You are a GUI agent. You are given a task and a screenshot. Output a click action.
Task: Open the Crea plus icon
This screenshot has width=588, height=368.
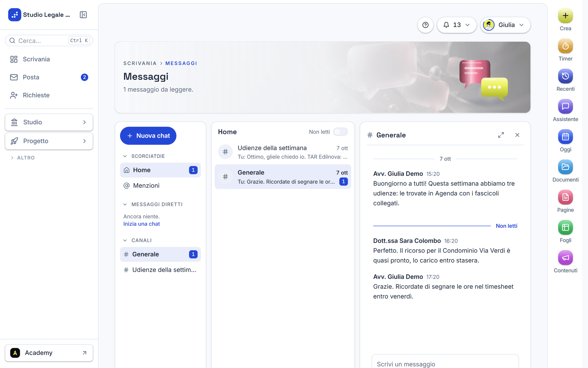[565, 16]
